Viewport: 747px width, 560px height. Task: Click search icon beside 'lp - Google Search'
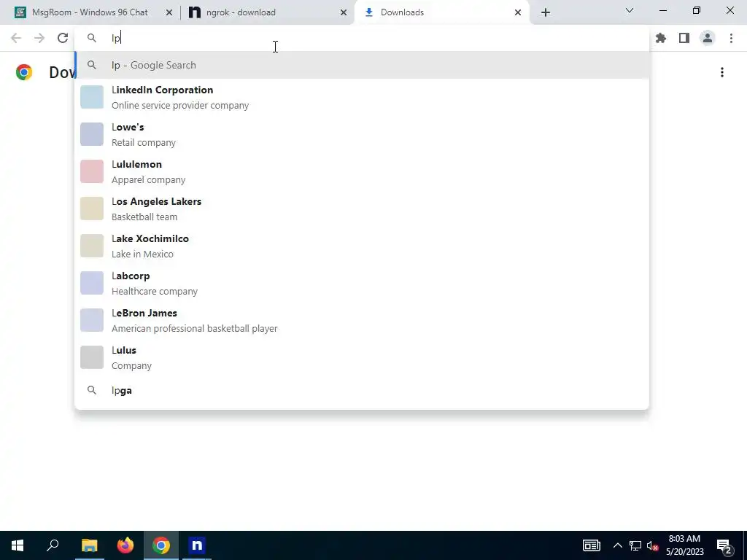91,65
